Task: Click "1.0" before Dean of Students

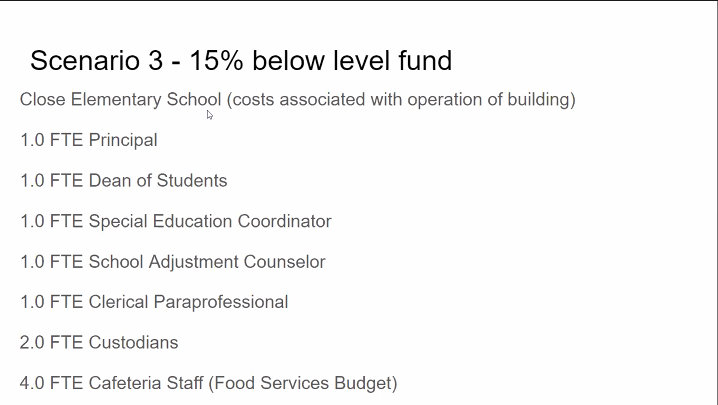Action: [32, 181]
